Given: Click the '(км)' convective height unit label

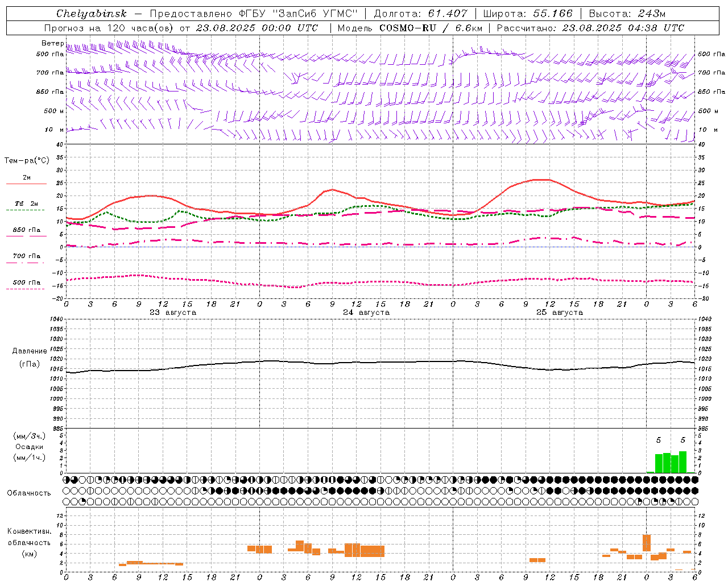Looking at the screenshot, I should pyautogui.click(x=30, y=554).
